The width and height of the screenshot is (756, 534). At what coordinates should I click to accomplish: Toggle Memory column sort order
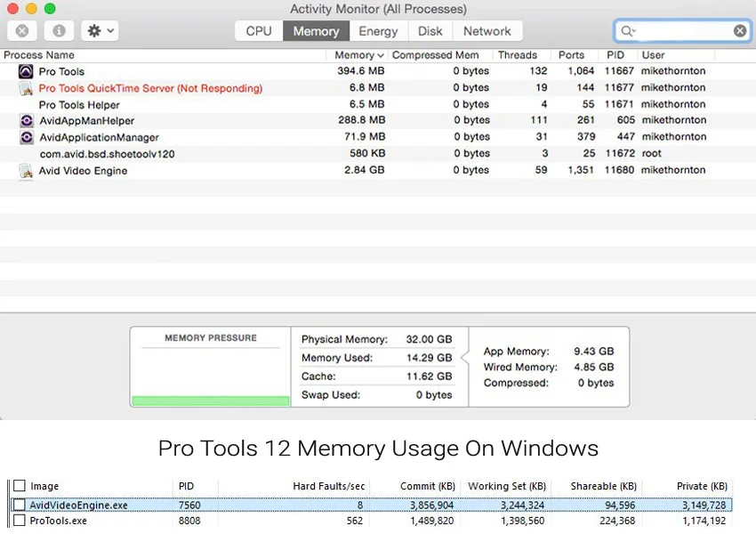(358, 55)
